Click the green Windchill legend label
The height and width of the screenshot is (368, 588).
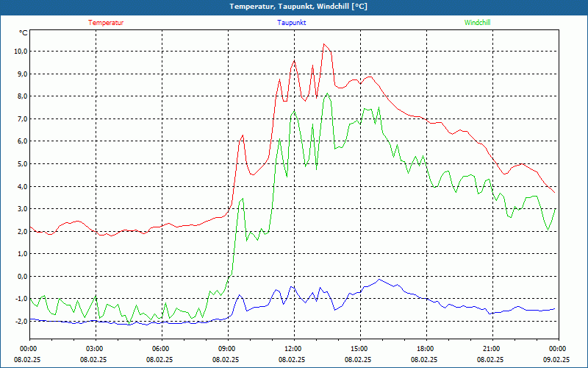pos(477,23)
